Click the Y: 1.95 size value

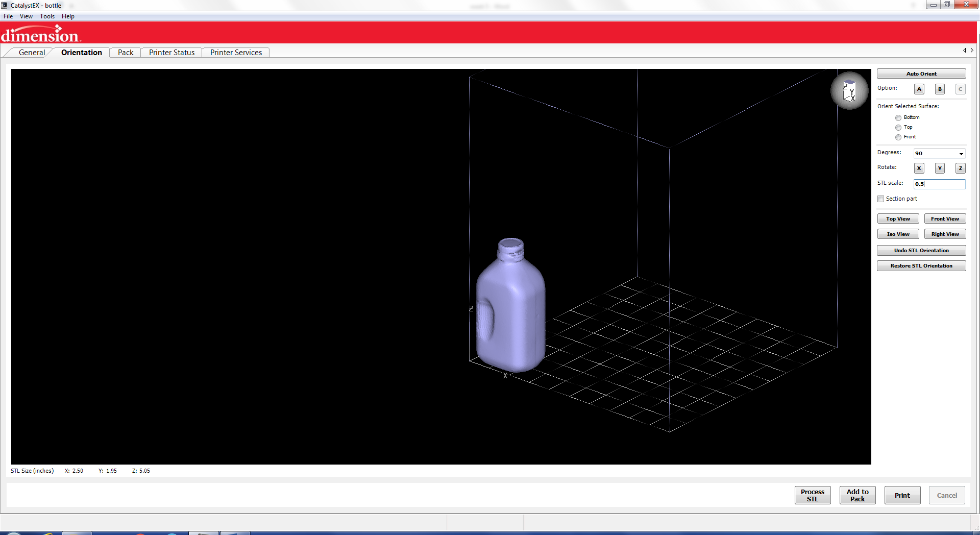108,471
